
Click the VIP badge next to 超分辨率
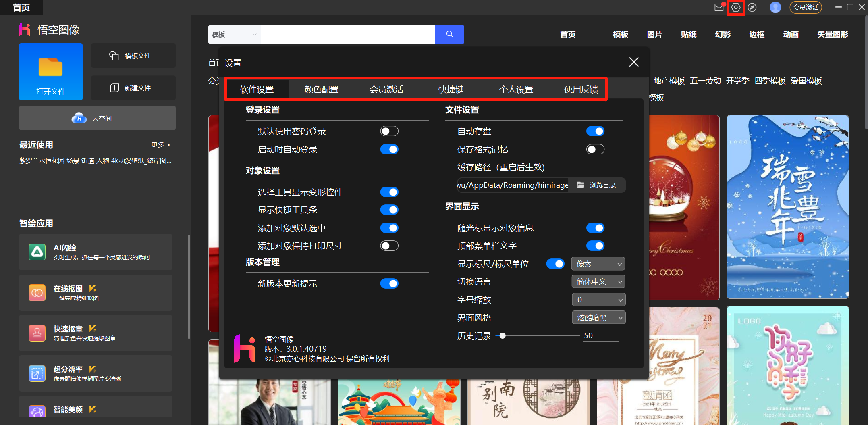coord(93,369)
